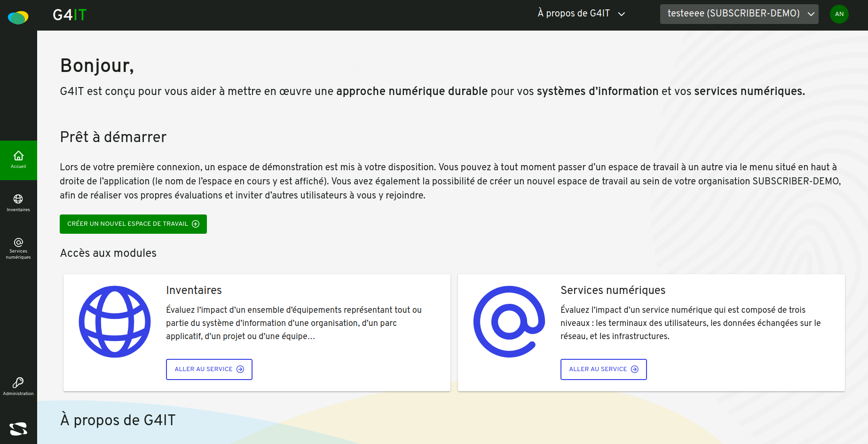Screen dimensions: 868x444
Task: Click the colored ellipse logo at top-left
Action: tap(18, 17)
